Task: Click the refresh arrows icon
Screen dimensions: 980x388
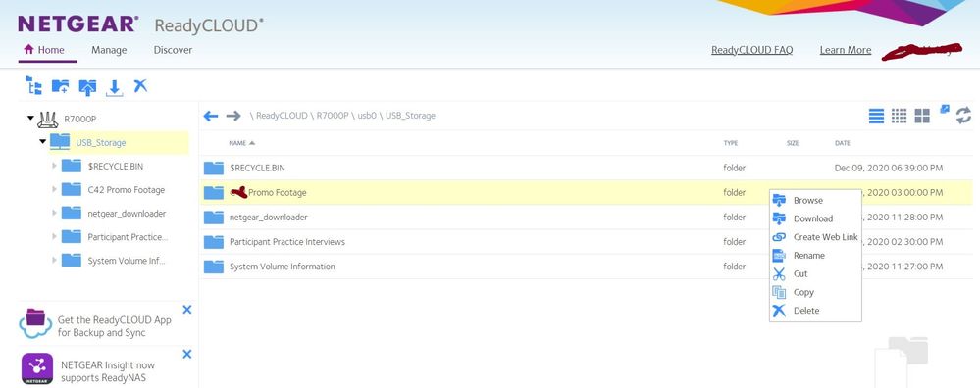Action: 963,116
